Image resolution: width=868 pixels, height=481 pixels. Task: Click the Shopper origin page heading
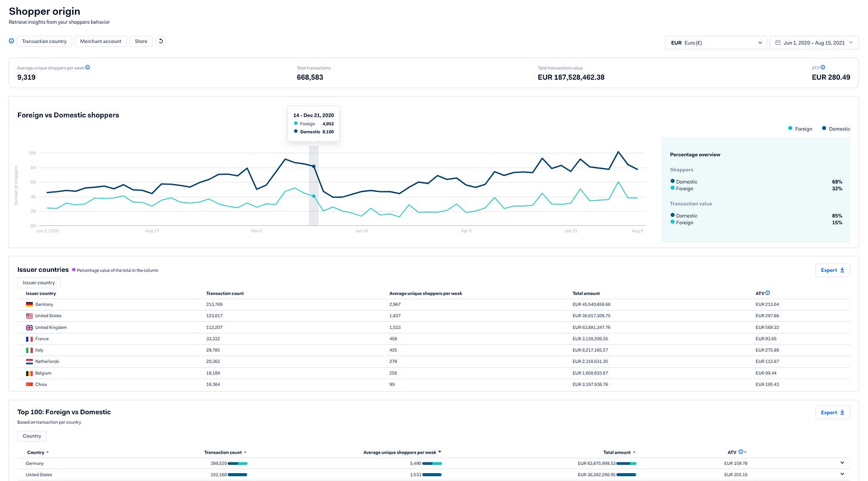click(x=45, y=11)
